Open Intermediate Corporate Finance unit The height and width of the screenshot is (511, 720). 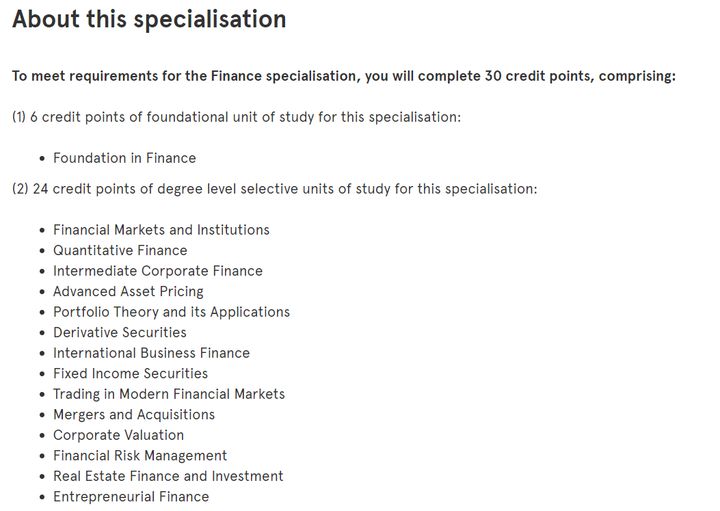pos(158,271)
